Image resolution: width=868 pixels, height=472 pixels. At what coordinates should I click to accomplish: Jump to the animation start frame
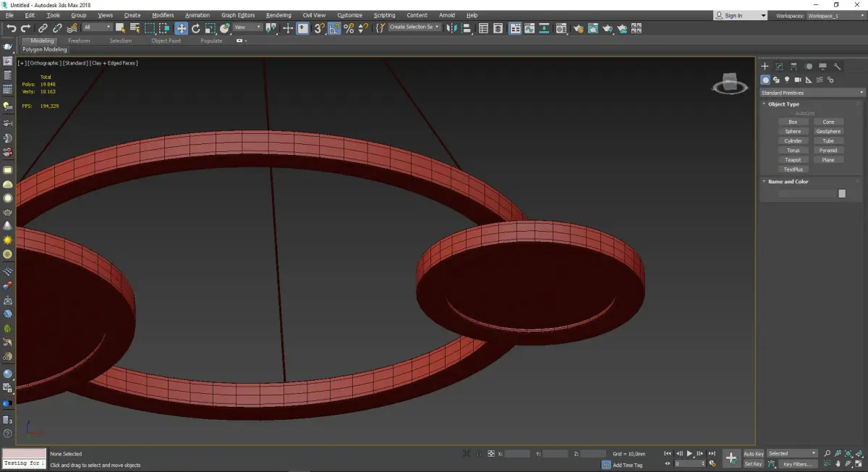click(x=668, y=453)
